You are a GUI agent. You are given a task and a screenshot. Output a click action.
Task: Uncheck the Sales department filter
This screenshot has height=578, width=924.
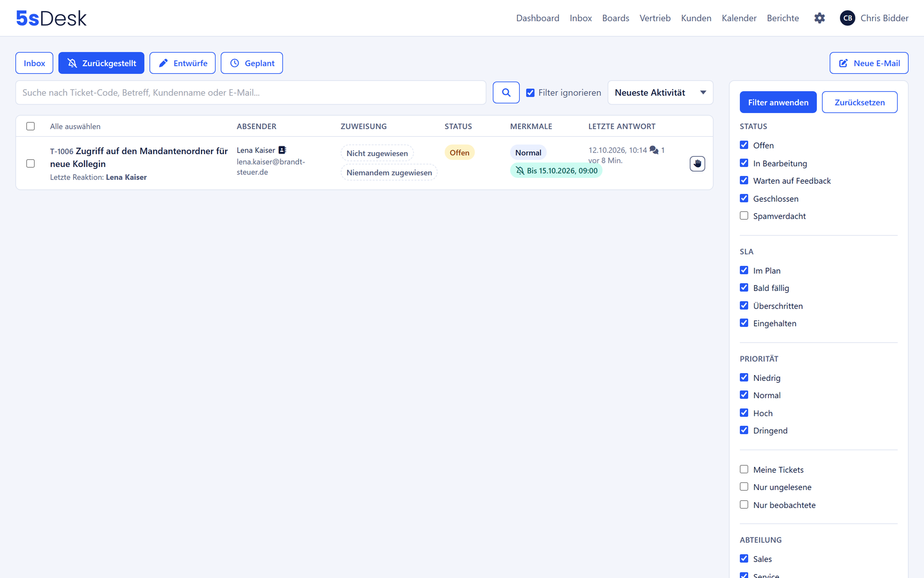[744, 559]
